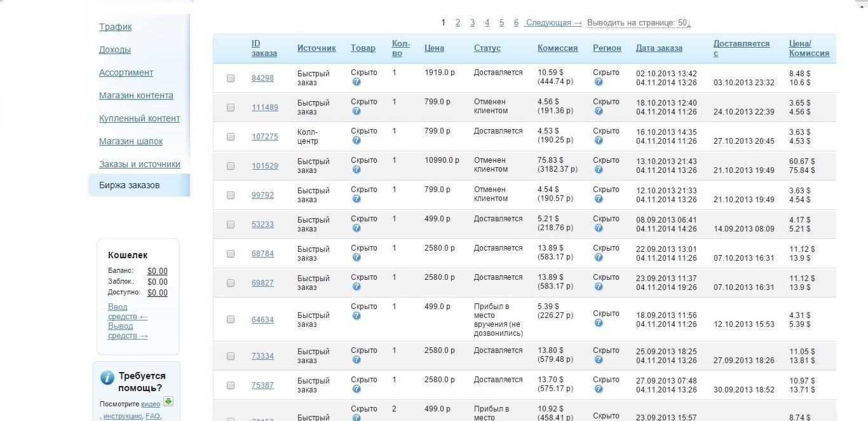Toggle the checkbox for order 99792

(x=231, y=195)
